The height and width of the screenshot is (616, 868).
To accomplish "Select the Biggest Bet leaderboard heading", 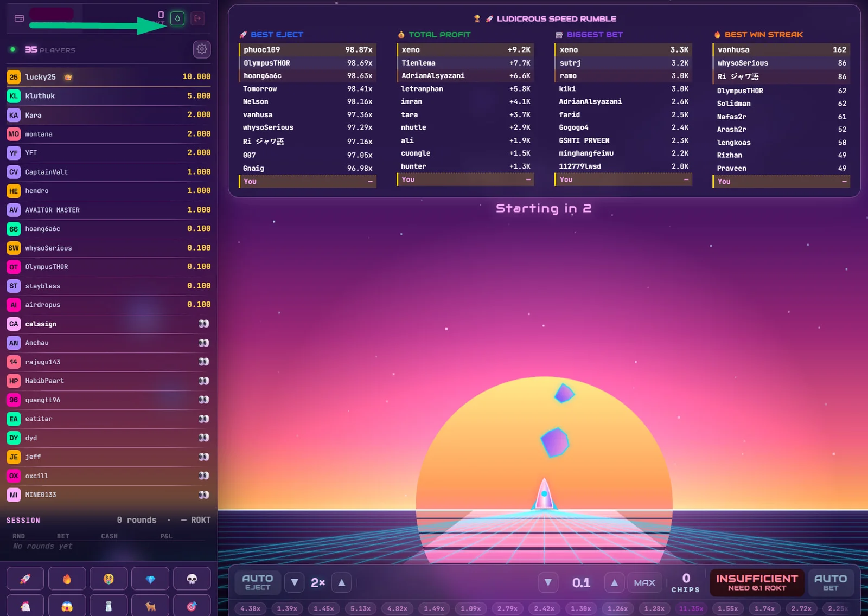I will [x=595, y=35].
